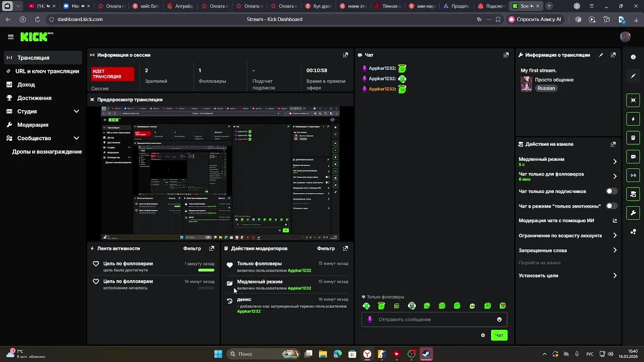Open the emoji picker in message box
The image size is (644, 362).
(x=499, y=319)
